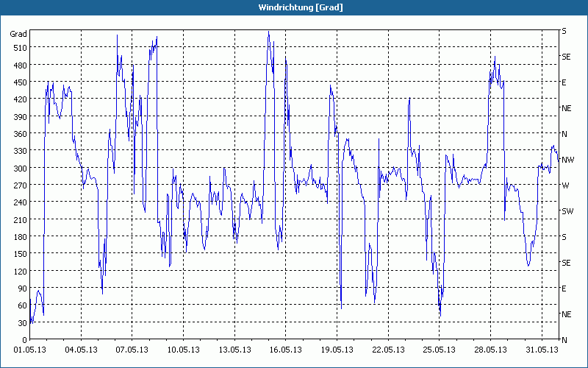
Task: Select the 60 value on the left axis
Action: pyautogui.click(x=23, y=305)
